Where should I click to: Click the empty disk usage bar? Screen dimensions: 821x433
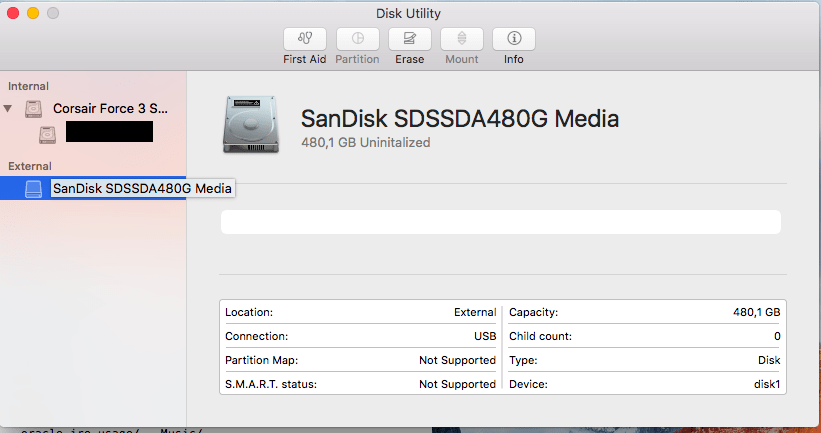tap(501, 222)
